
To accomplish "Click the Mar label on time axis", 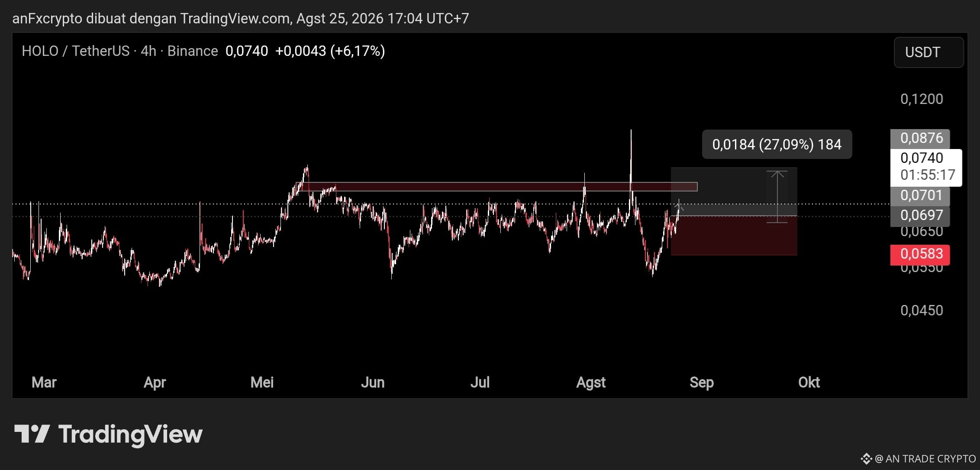I will tap(44, 382).
